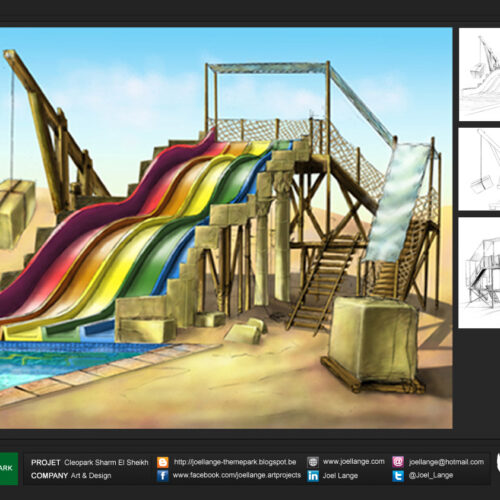Click the 'COMPANY' label
The width and height of the screenshot is (500, 500).
[49, 476]
